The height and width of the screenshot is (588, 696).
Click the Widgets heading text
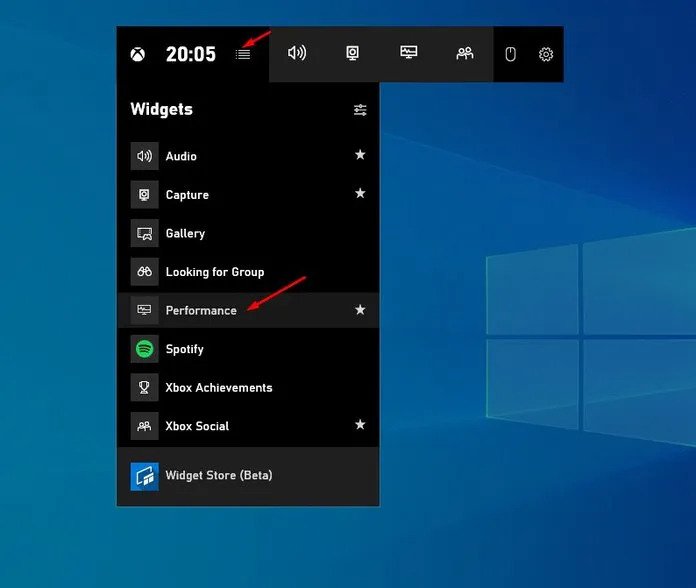tap(162, 109)
